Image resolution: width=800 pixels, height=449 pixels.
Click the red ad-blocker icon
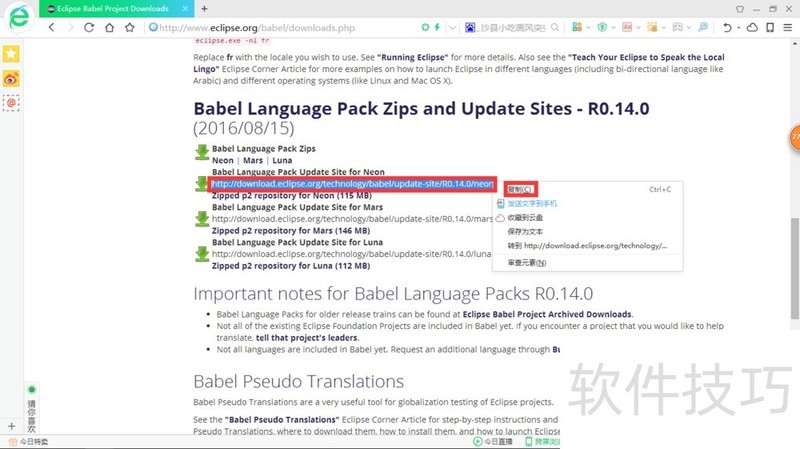tap(627, 27)
